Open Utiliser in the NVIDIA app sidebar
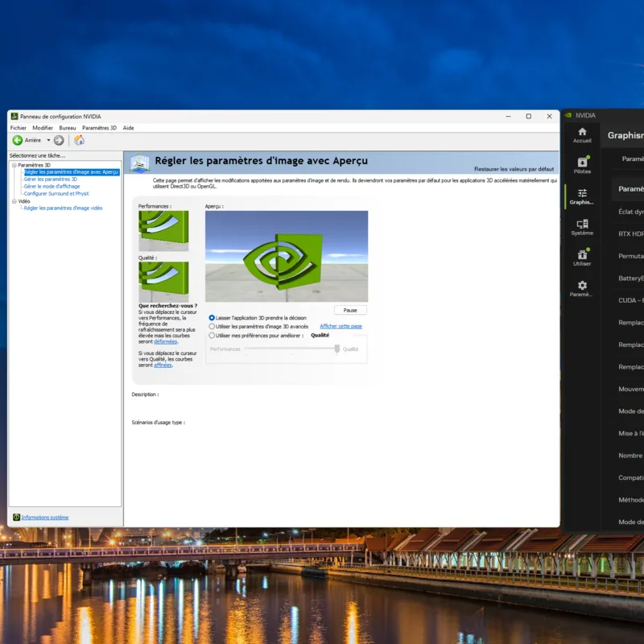Viewport: 644px width, 644px height. coord(582,258)
